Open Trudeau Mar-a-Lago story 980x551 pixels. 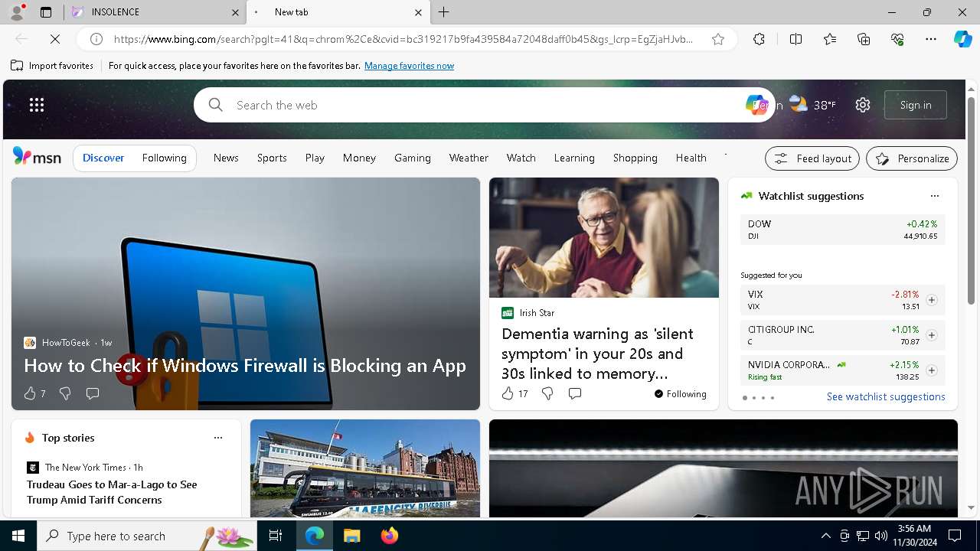(x=112, y=492)
